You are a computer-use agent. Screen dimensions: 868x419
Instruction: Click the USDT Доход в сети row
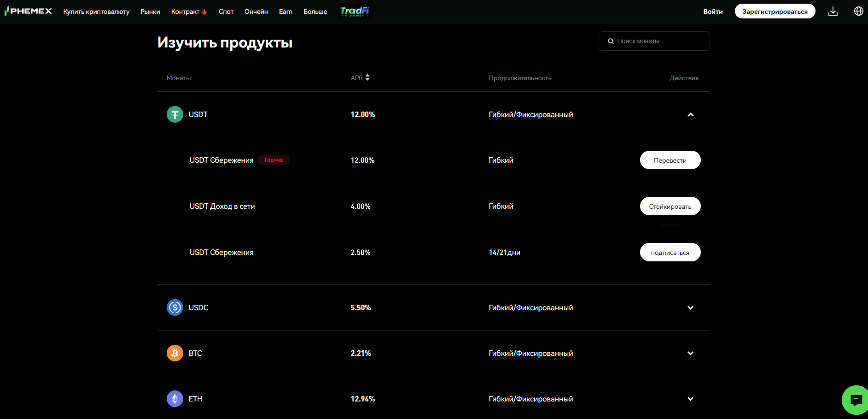[x=433, y=206]
